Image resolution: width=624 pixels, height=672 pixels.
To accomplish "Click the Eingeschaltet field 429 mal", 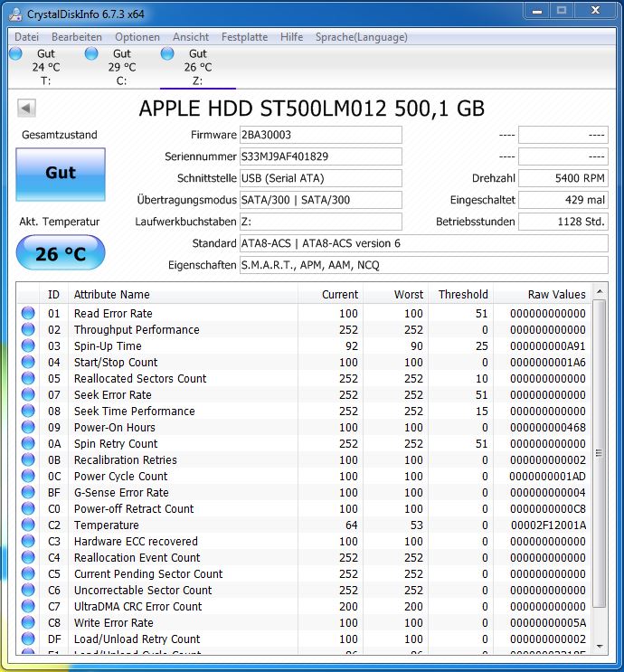I will [563, 200].
